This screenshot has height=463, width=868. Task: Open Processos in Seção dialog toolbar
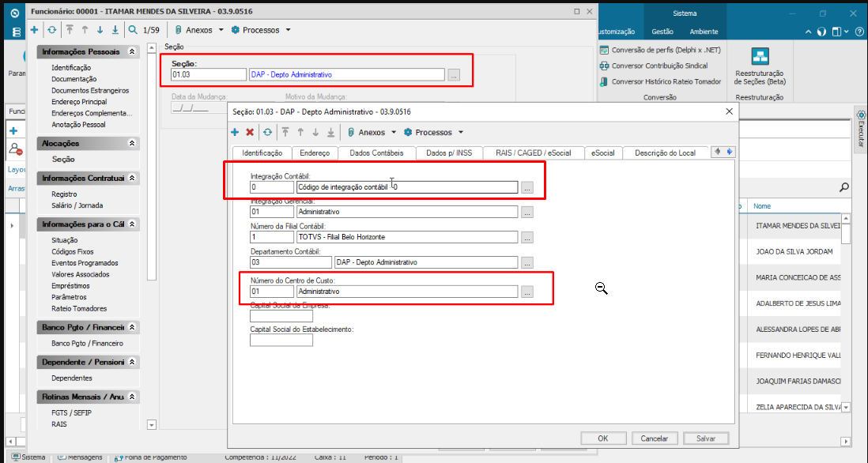(x=428, y=132)
